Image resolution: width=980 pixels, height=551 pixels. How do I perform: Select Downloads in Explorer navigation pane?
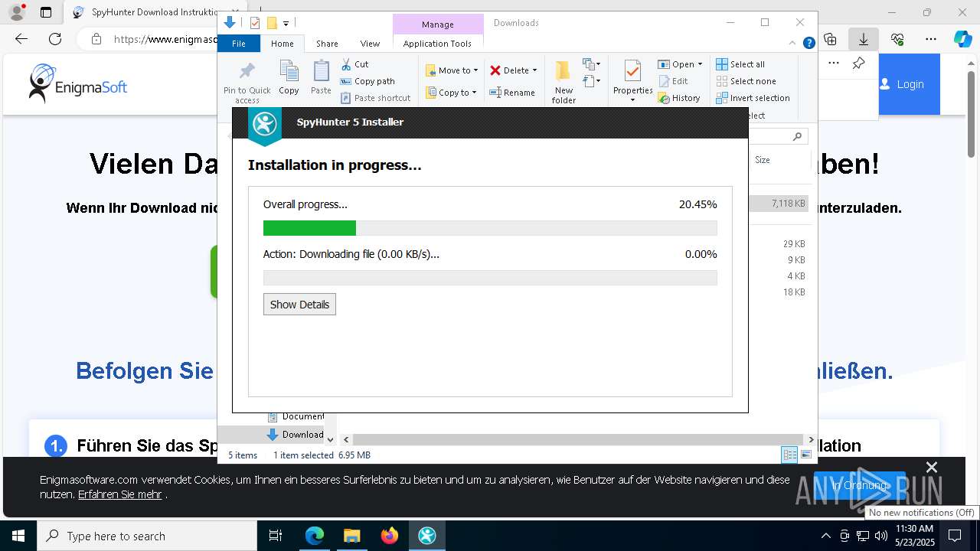(x=295, y=435)
